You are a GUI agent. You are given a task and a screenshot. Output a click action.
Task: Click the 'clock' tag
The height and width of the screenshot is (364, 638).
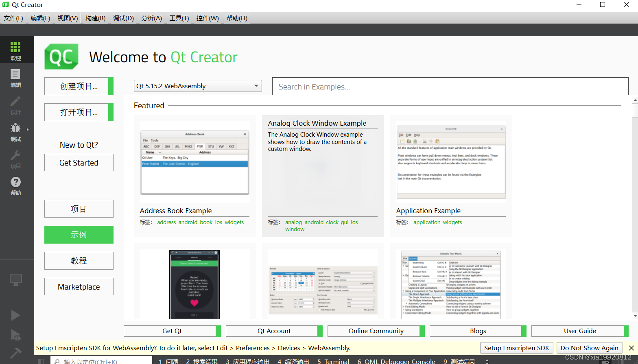coord(332,222)
